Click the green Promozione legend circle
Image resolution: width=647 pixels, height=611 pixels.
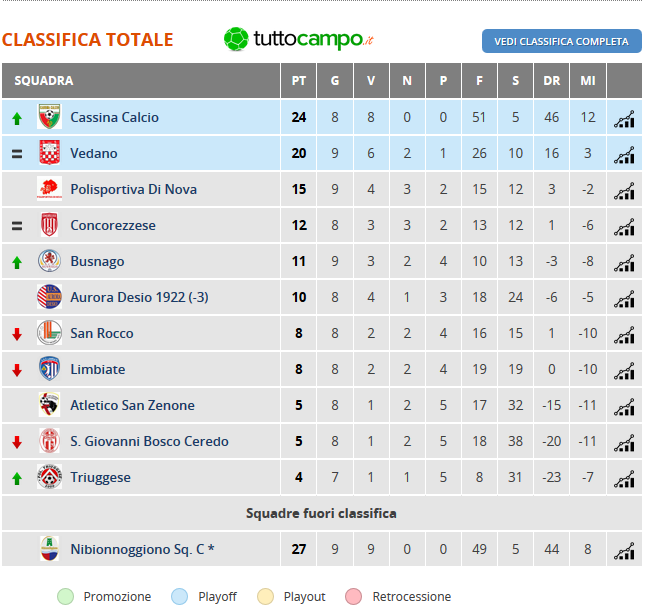(66, 597)
